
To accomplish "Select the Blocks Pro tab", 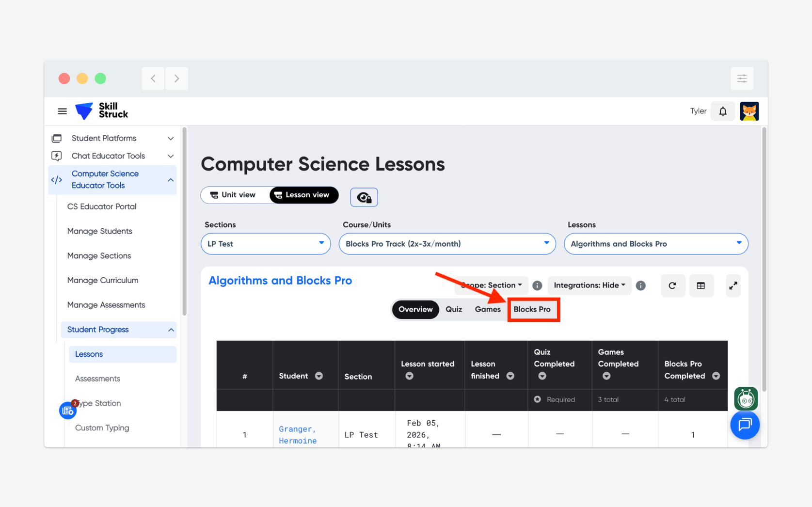I will point(532,309).
